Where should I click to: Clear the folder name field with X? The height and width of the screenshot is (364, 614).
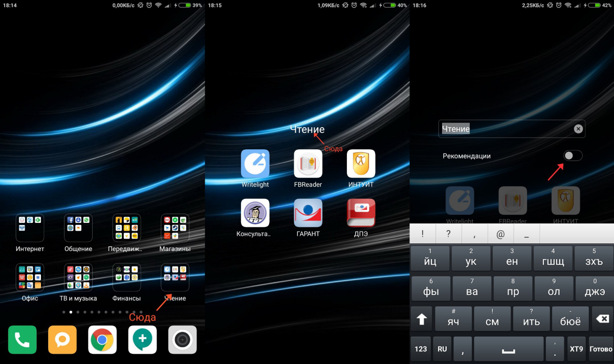point(578,129)
